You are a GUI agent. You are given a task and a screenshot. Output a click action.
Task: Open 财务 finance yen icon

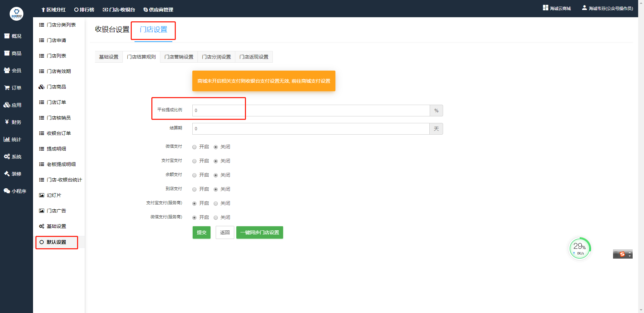pos(7,122)
